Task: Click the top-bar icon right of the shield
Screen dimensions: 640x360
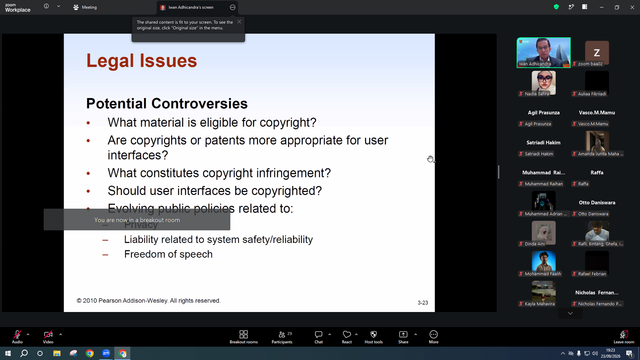Action: coord(571,7)
